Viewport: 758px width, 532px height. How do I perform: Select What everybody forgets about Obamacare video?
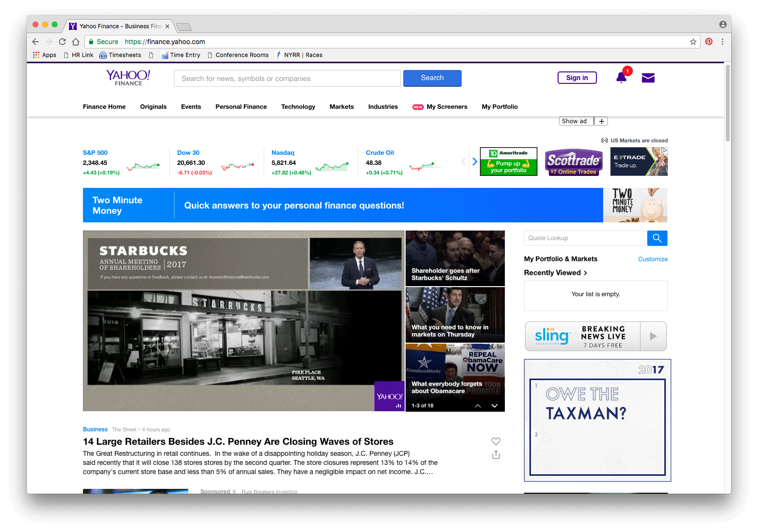[x=455, y=371]
